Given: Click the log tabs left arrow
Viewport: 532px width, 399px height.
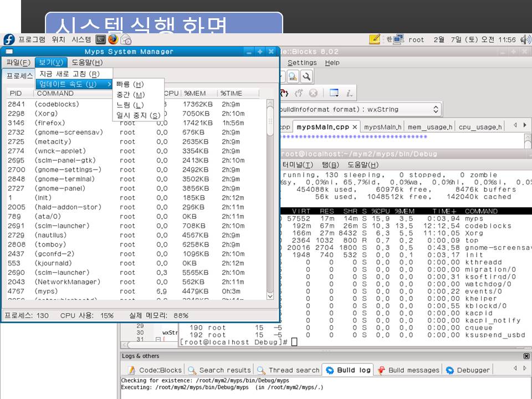Looking at the screenshot, I should coord(515,368).
